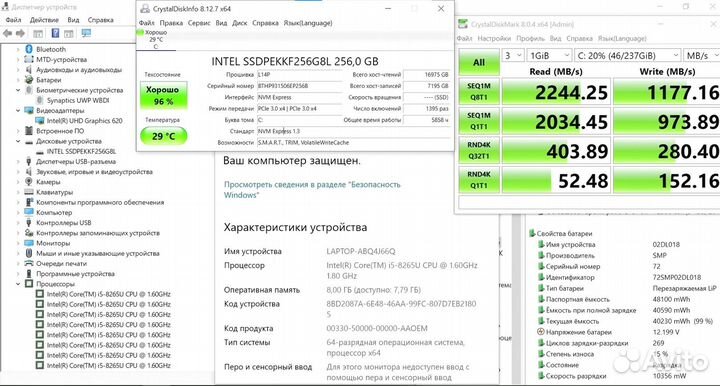This screenshot has height=386, width=720.
Task: Click the processor icon of first i5-8265U entry
Action: click(40, 294)
